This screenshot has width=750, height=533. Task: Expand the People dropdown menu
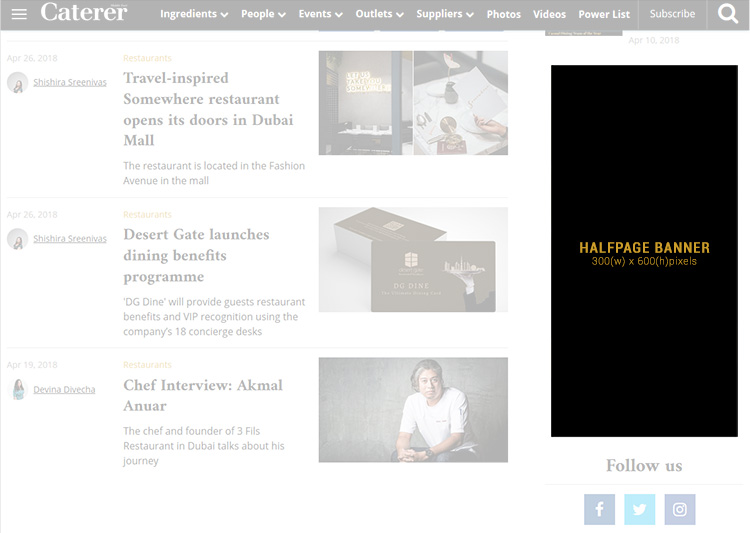(263, 14)
